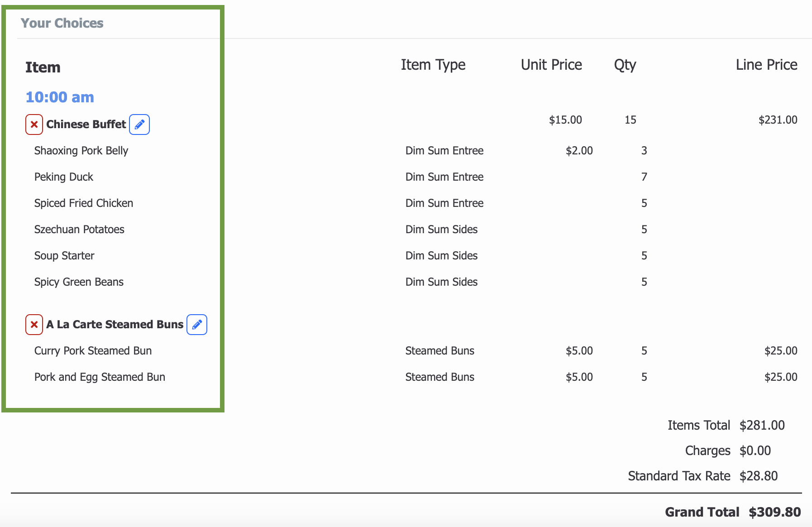Remove the Chinese Buffet item
The image size is (812, 527).
(34, 125)
